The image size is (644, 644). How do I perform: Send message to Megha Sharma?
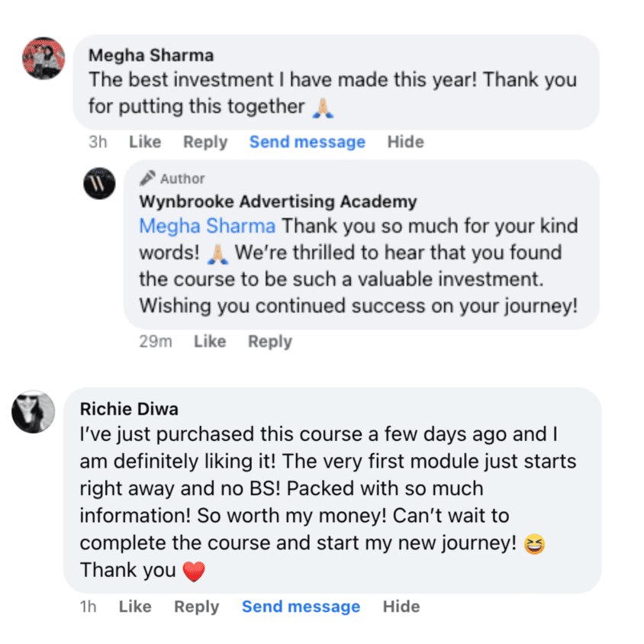(307, 142)
